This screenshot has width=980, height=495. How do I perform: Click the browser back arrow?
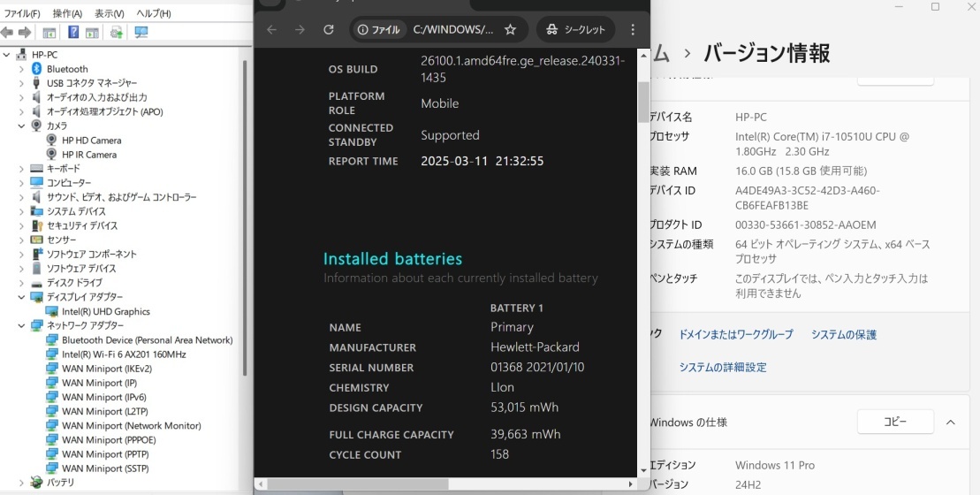coord(271,29)
